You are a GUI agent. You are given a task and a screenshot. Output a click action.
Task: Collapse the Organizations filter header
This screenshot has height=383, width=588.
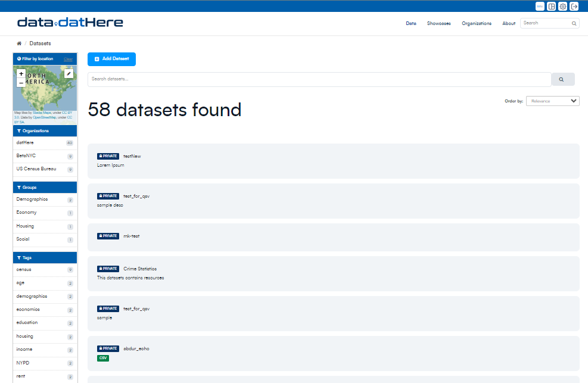[45, 130]
